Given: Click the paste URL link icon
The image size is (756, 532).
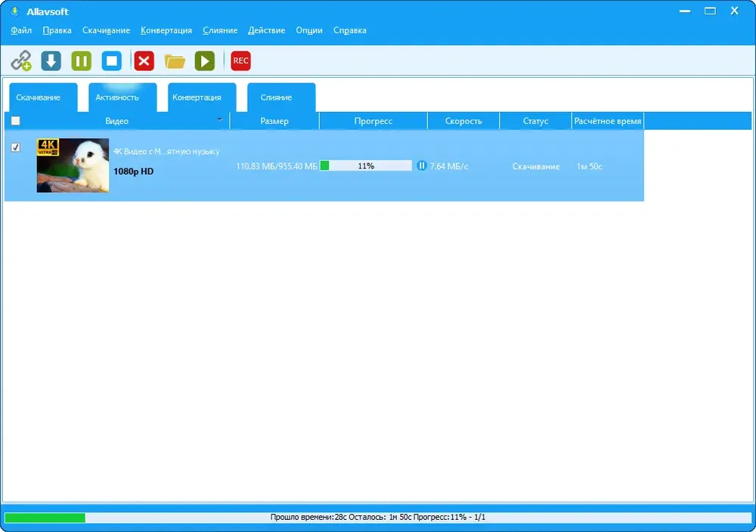Looking at the screenshot, I should coord(21,60).
